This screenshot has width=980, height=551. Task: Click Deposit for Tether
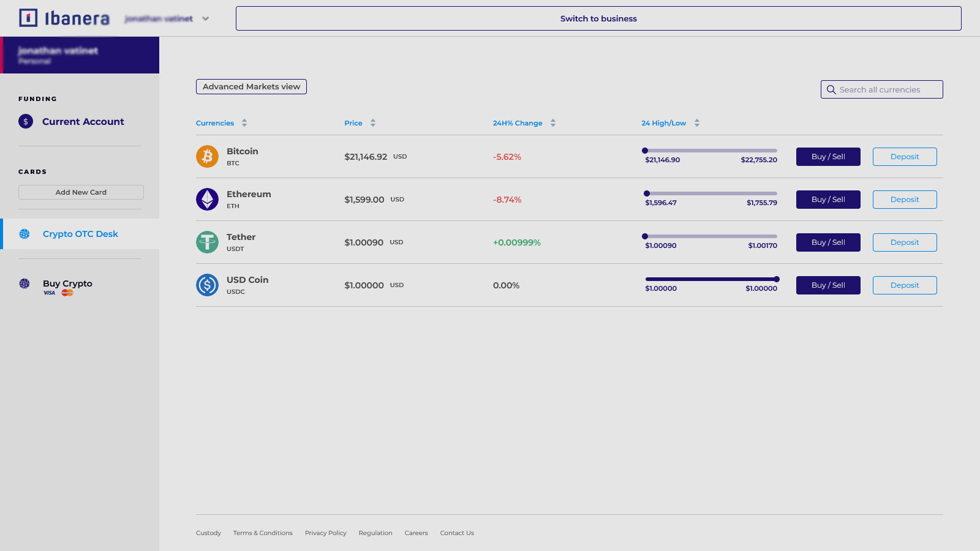905,242
